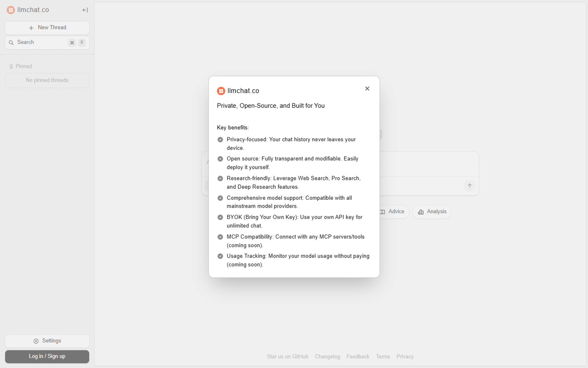This screenshot has height=368, width=588.
Task: Click the checkmark beside Usage Tracking
Action: [x=220, y=256]
